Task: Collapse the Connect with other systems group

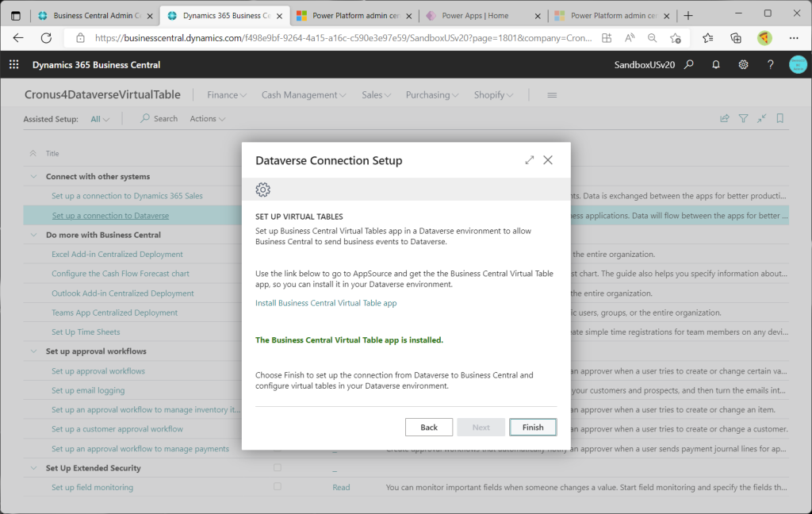Action: 33,177
